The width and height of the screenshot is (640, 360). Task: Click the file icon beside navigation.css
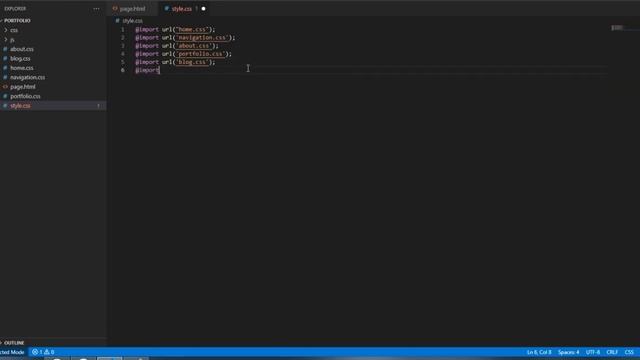click(x=5, y=77)
